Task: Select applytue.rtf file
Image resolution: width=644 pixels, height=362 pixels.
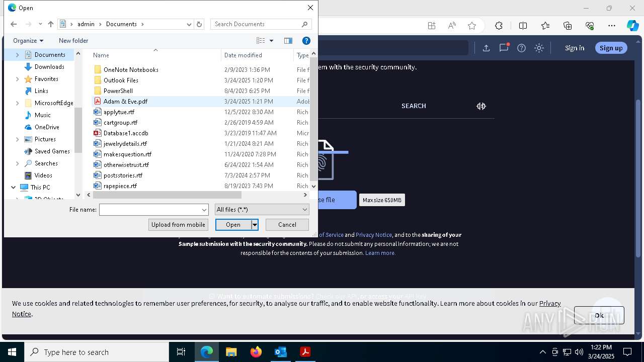Action: [119, 112]
